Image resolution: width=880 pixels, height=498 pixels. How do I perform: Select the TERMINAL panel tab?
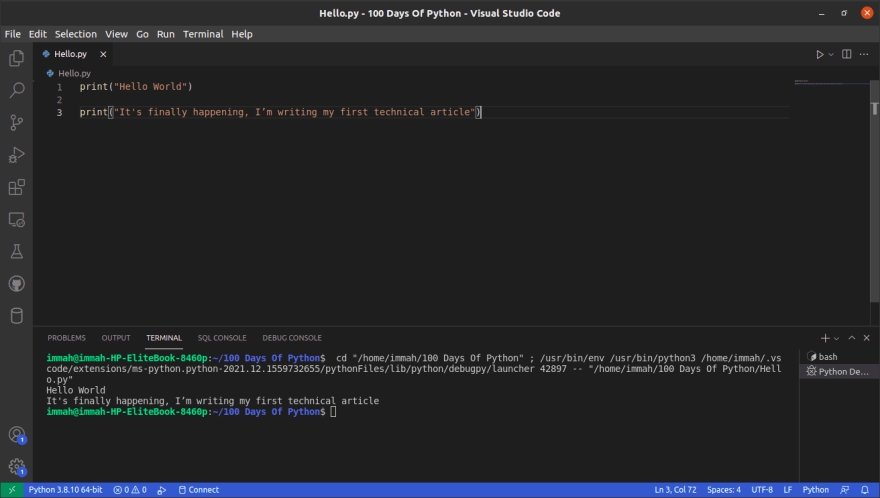(164, 338)
